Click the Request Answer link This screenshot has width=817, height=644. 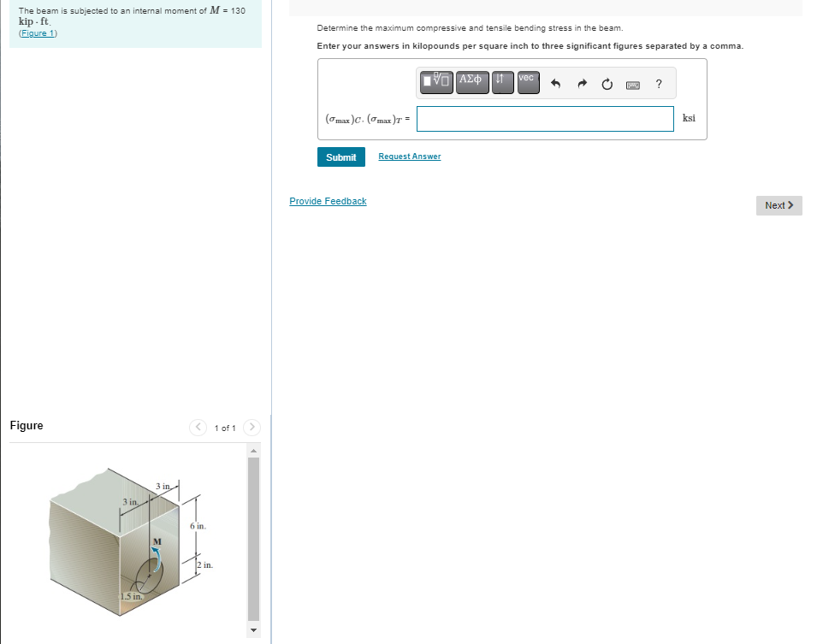[x=410, y=157]
